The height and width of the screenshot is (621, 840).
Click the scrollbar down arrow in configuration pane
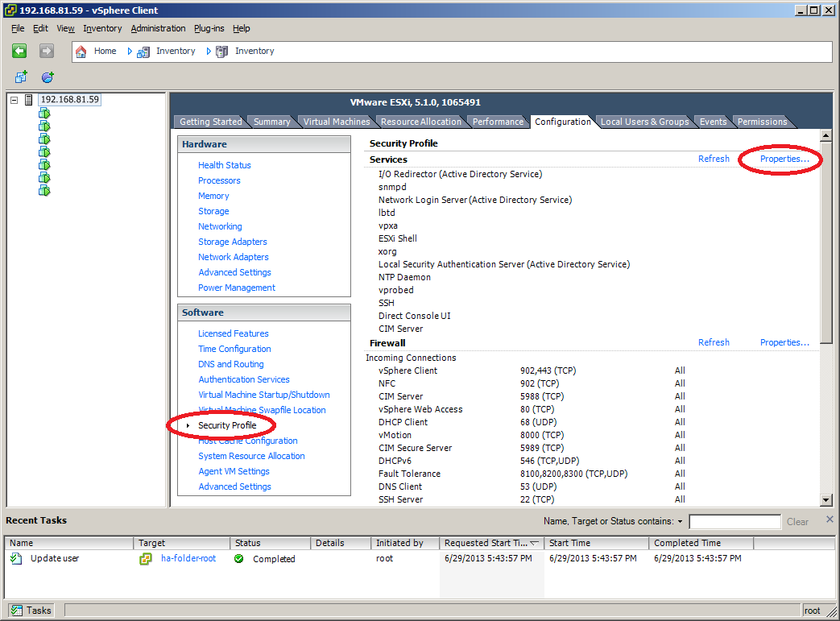826,500
